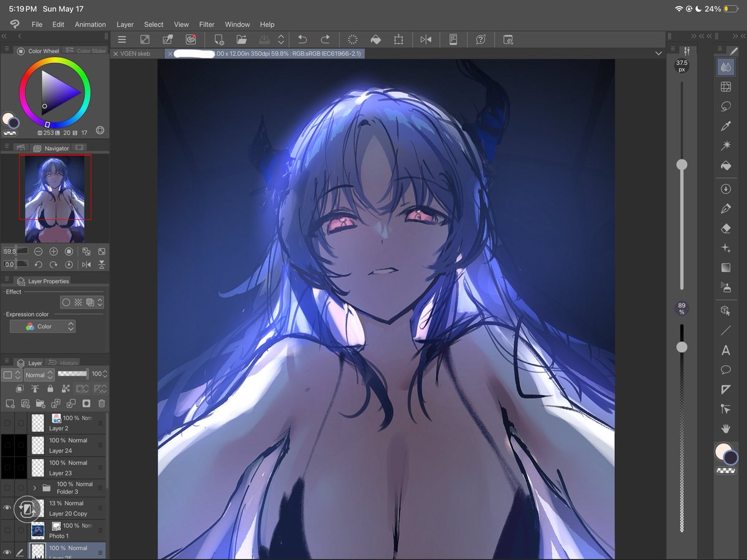
Task: Open the Edit menu
Action: click(58, 24)
